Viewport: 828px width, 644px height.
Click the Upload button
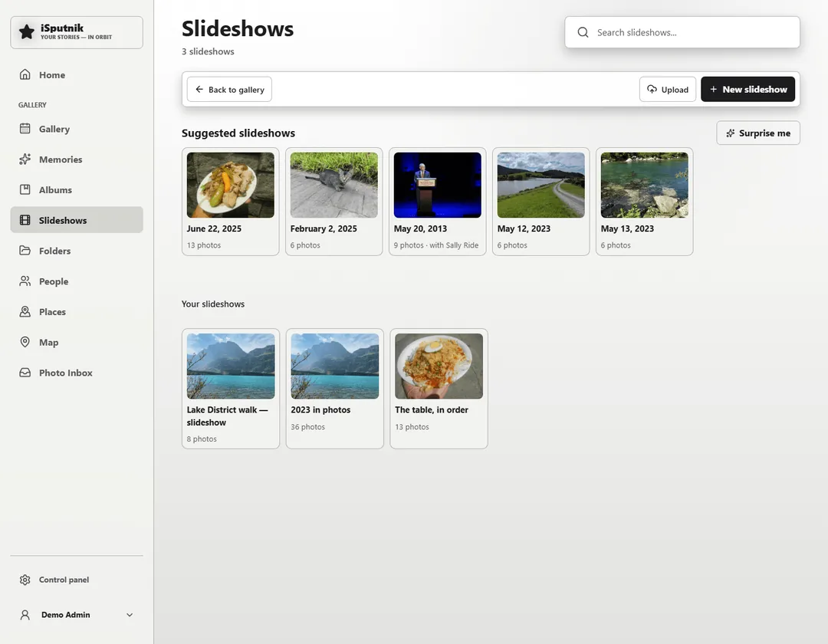tap(668, 89)
